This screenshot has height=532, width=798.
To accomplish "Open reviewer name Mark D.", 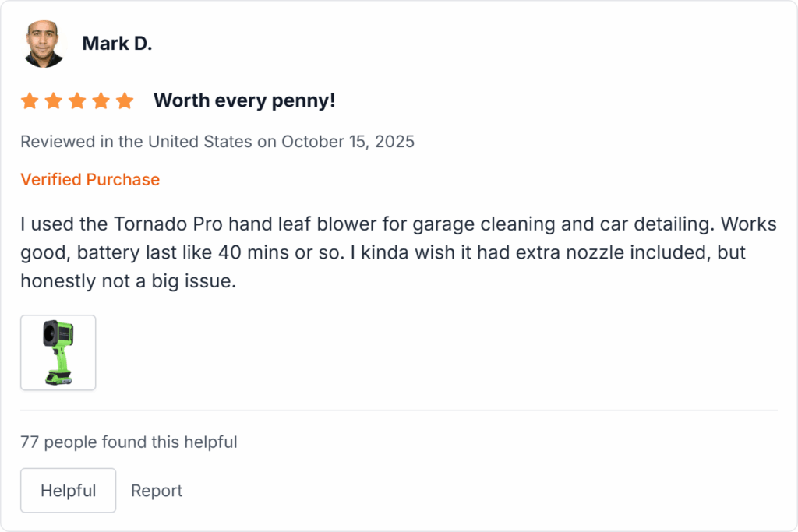I will pos(117,44).
